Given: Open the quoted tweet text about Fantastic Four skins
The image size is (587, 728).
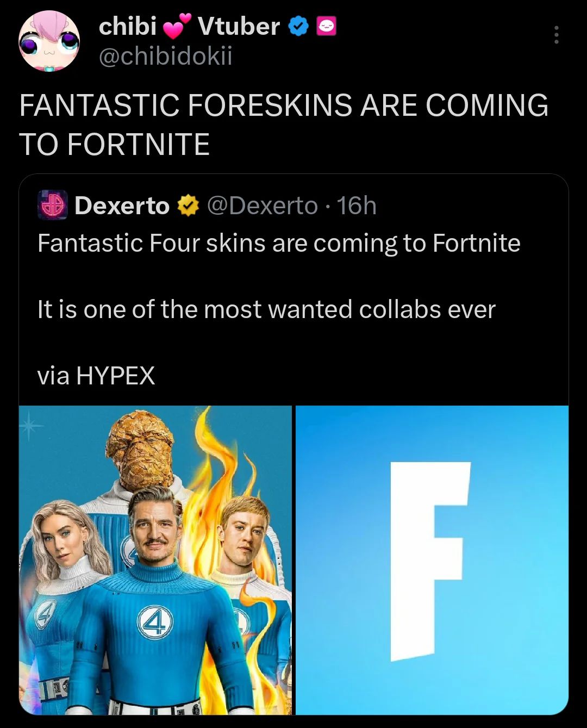Looking at the screenshot, I should tap(279, 243).
